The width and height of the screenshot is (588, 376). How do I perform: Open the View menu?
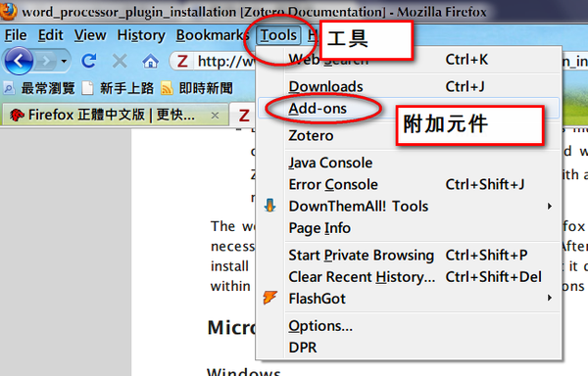click(x=90, y=35)
